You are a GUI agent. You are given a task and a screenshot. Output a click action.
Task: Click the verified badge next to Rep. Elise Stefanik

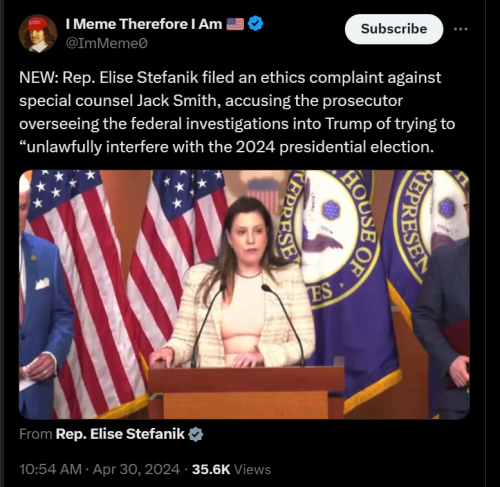[195, 434]
